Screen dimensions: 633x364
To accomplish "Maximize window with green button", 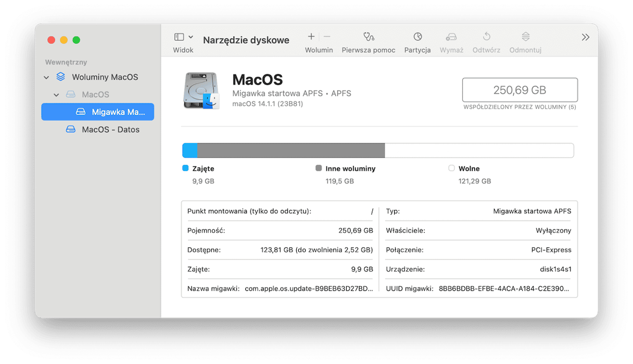I will tap(77, 40).
